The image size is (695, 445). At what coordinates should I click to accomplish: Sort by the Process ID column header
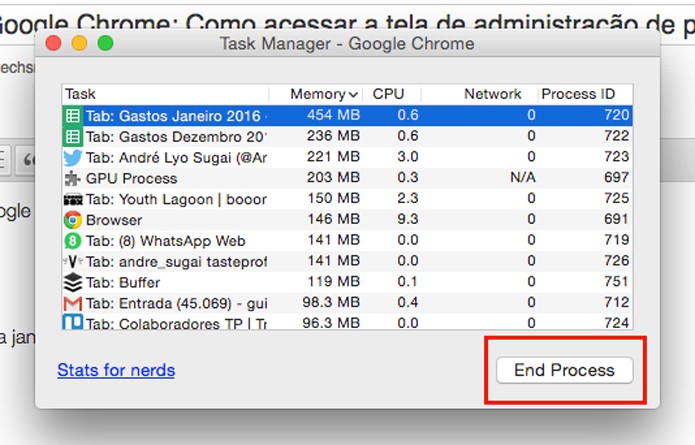point(578,94)
